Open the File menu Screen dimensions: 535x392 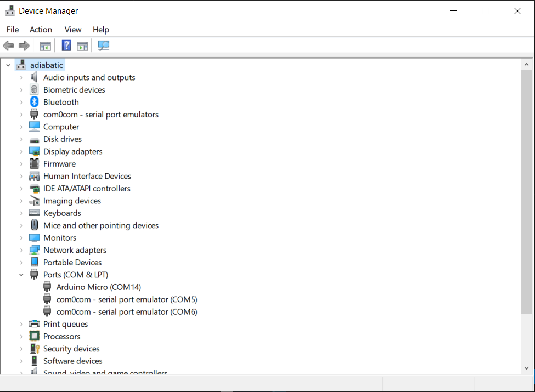pyautogui.click(x=13, y=30)
